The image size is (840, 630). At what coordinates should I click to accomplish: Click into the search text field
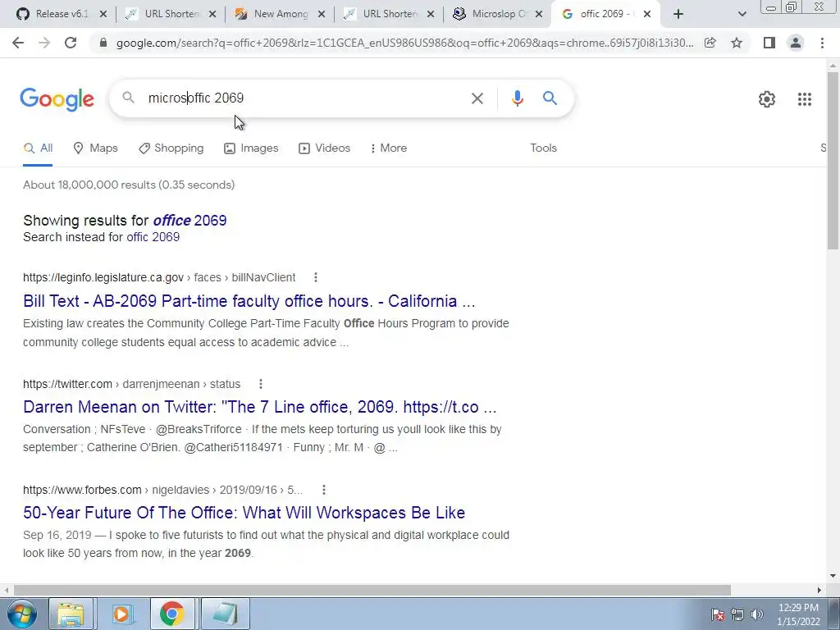[x=305, y=98]
